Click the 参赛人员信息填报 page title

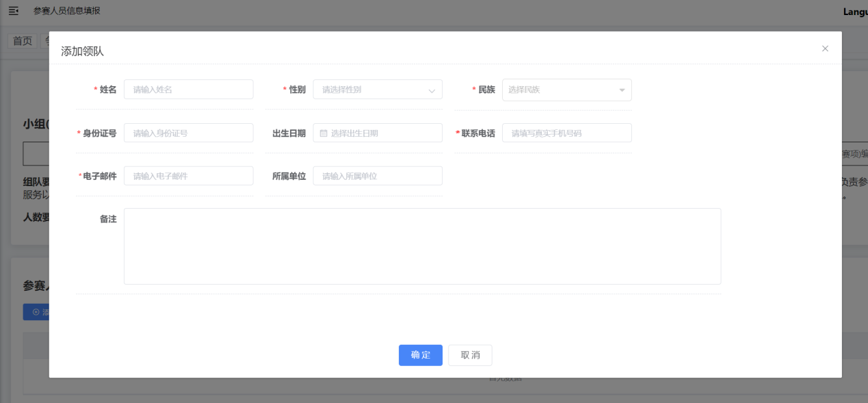point(67,11)
